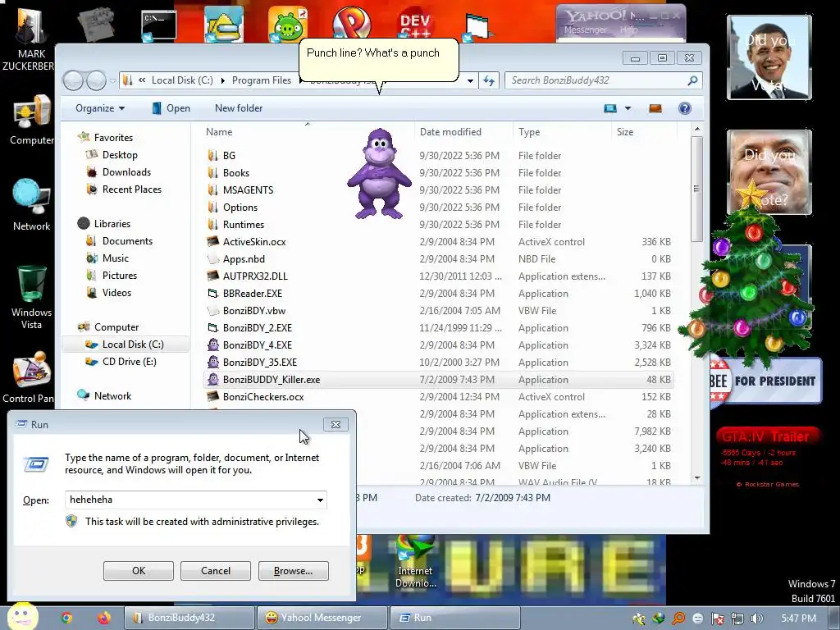The image size is (840, 630).
Task: Launch the Bad Piggies desktop shortcut
Action: point(287,25)
